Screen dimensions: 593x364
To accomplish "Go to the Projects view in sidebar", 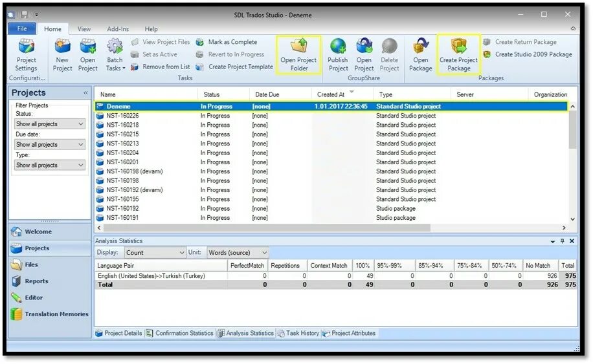I will click(50, 248).
